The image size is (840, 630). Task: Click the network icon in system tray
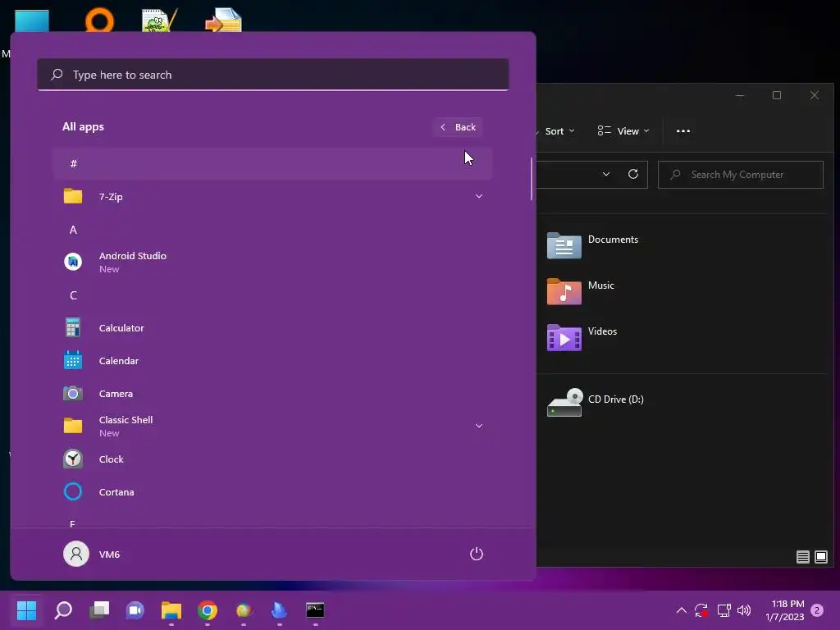724,610
